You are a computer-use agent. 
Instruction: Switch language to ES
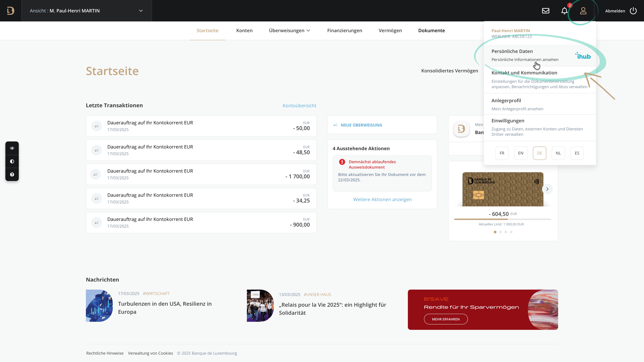pos(577,153)
